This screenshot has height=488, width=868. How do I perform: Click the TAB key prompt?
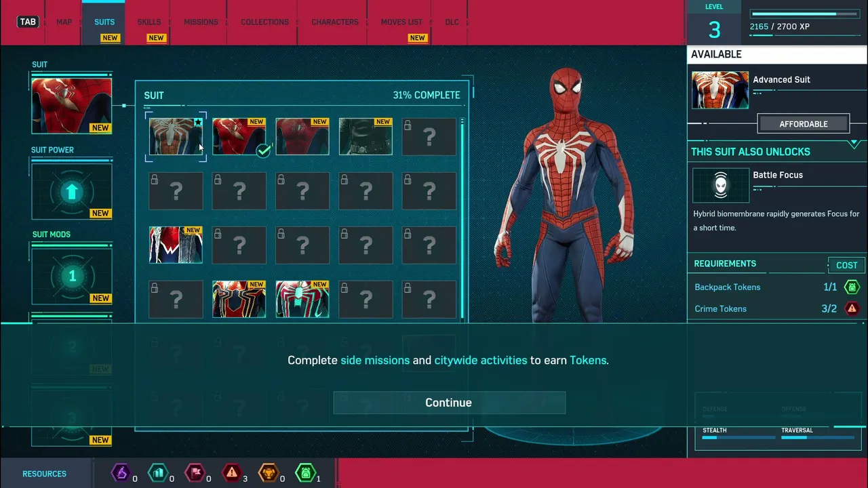[28, 22]
